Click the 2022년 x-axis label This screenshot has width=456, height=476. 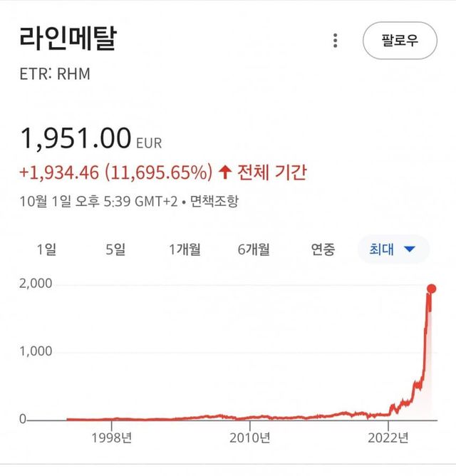(388, 436)
